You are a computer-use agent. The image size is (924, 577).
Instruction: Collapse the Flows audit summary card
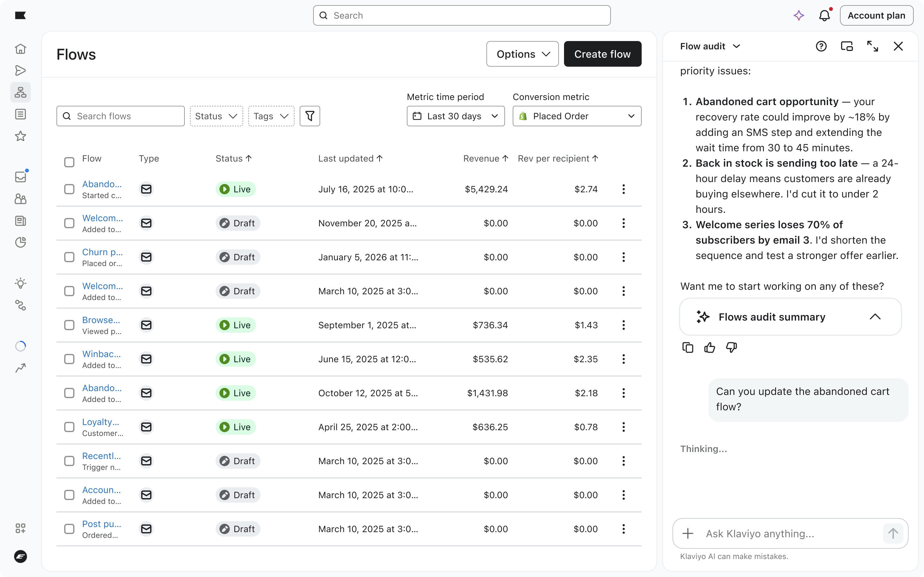click(875, 317)
